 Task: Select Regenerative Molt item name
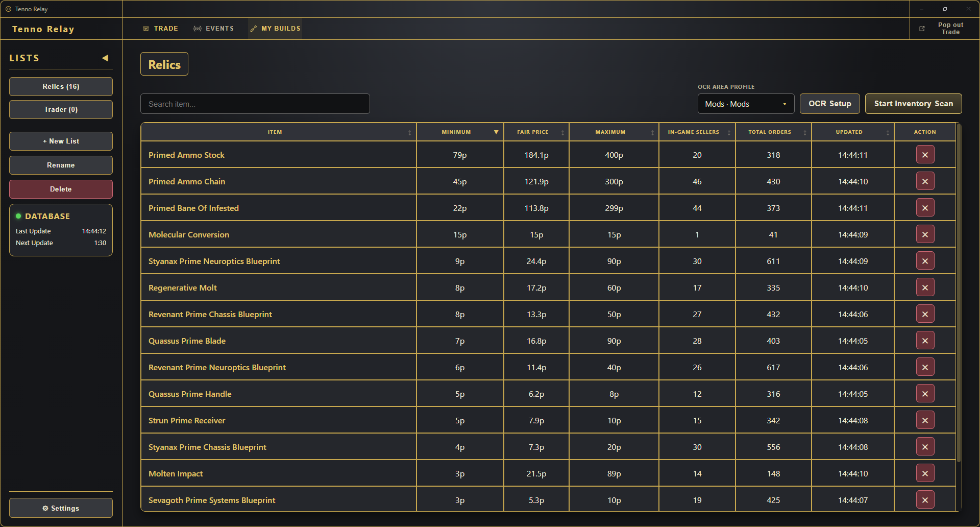[183, 288]
